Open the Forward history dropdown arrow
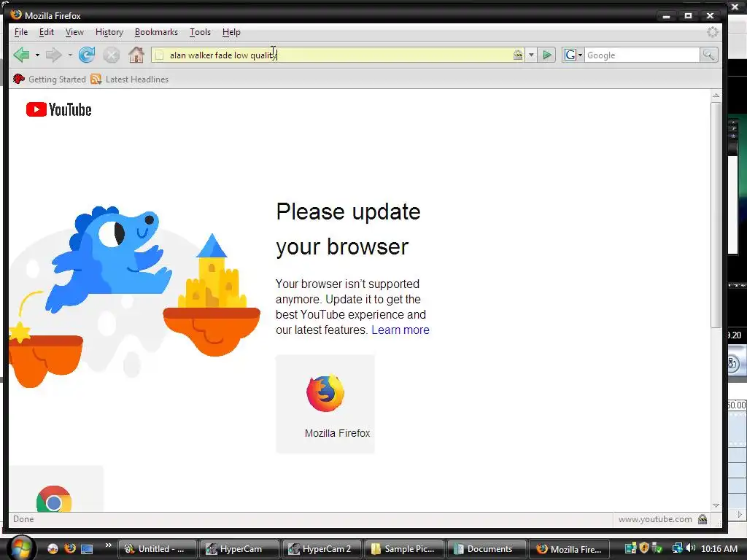This screenshot has width=747, height=560. point(70,55)
